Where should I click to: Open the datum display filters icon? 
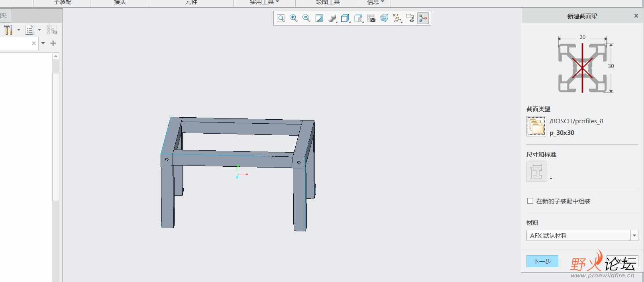[397, 18]
